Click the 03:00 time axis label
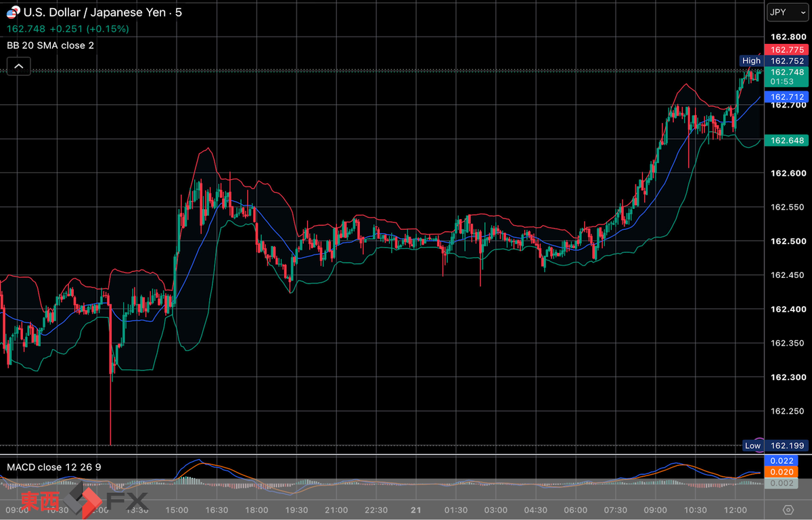 coord(496,510)
